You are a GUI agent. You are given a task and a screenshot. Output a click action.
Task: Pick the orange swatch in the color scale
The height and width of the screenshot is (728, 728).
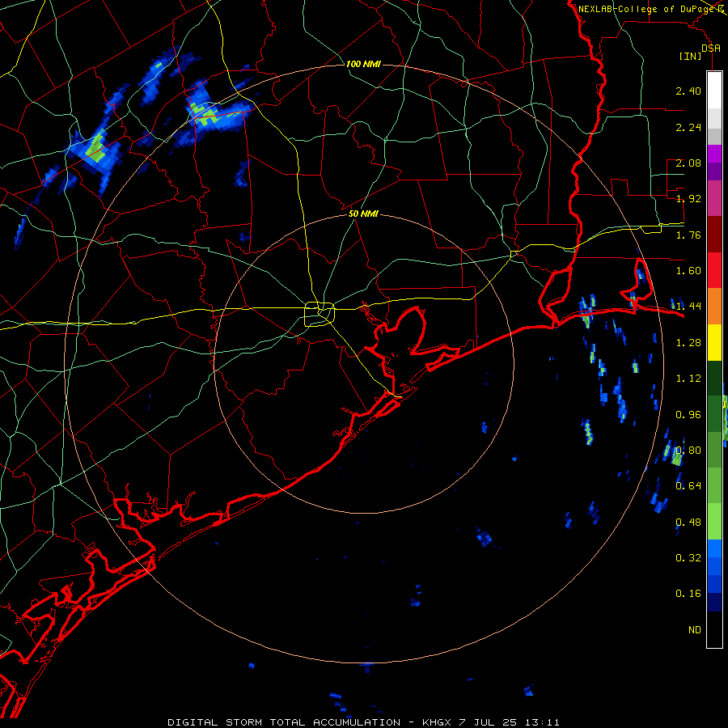[x=714, y=306]
